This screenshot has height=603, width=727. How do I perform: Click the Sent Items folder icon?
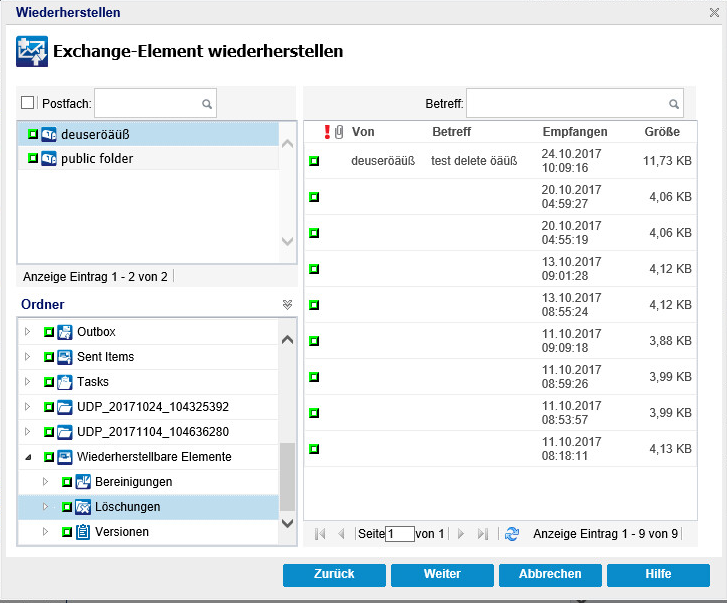coord(65,357)
